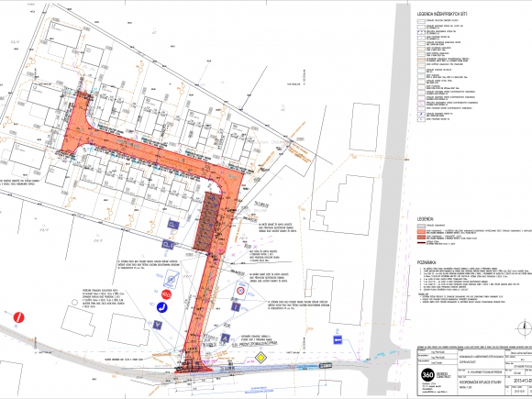Click the black 360 company logo

pos(427,374)
